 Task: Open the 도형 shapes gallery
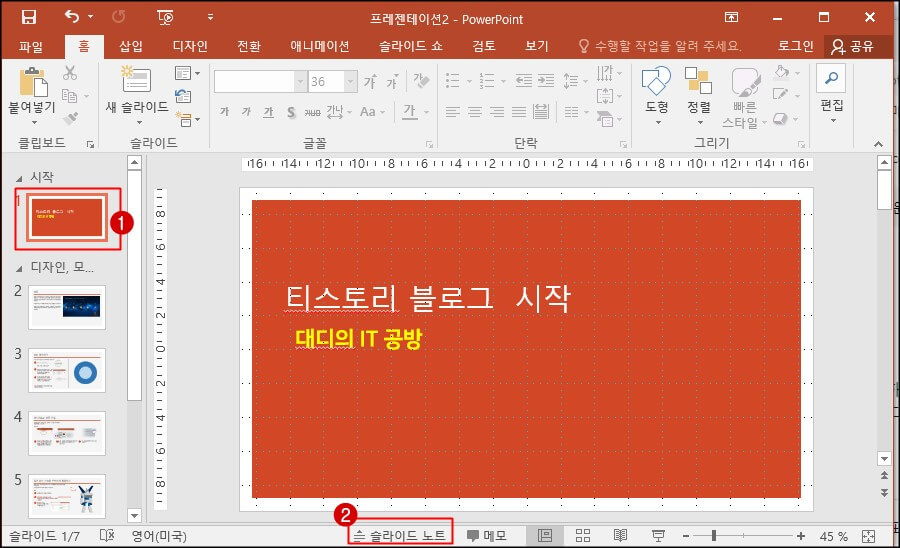coord(657,95)
